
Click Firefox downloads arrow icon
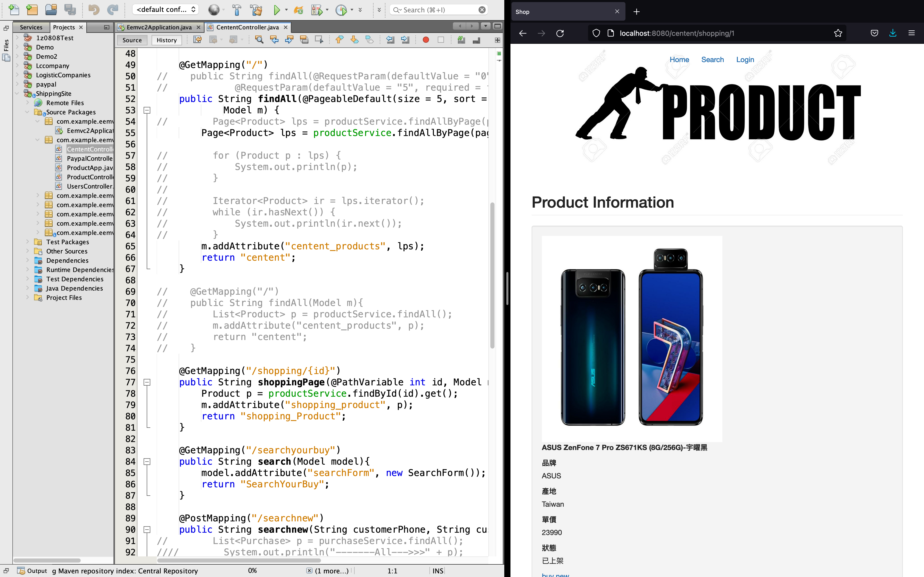[893, 33]
